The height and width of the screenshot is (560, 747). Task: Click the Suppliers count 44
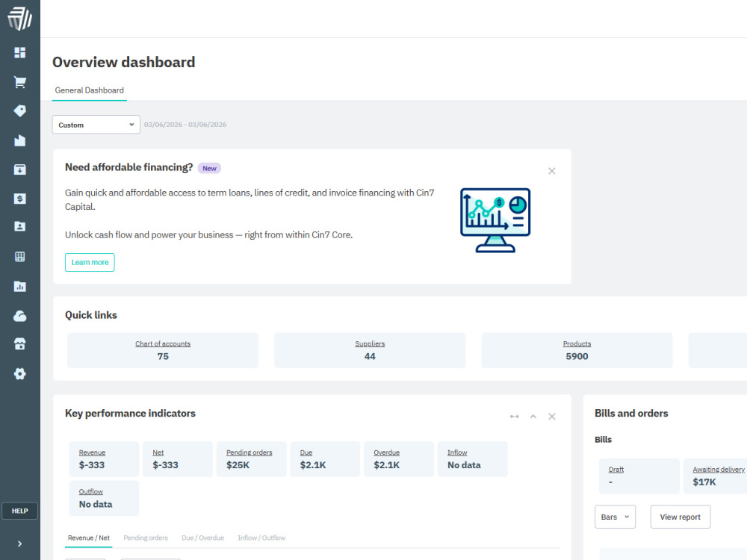tap(370, 357)
